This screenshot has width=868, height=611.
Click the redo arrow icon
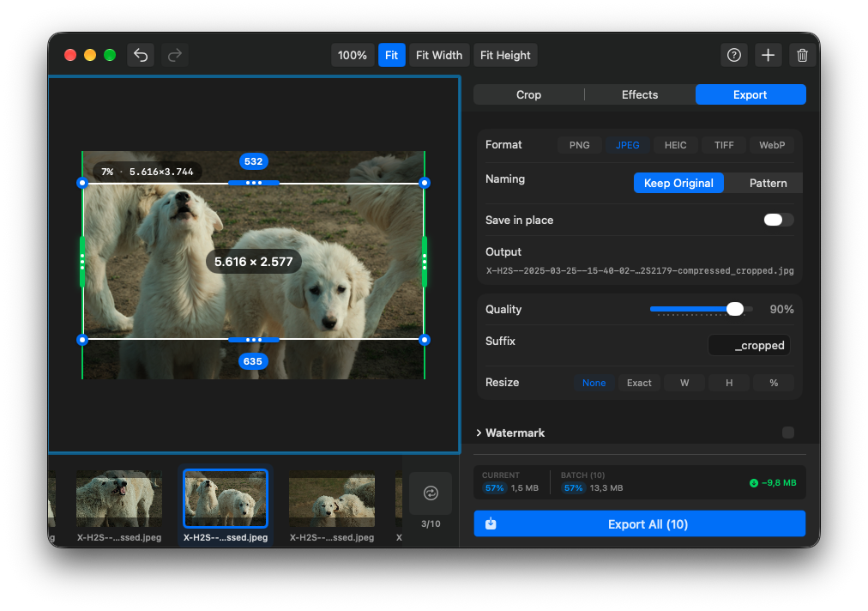175,55
